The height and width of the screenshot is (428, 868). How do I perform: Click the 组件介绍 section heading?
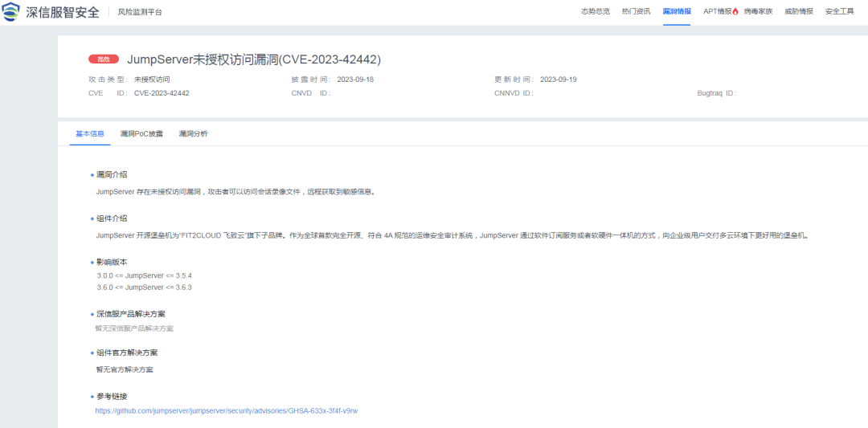[112, 218]
